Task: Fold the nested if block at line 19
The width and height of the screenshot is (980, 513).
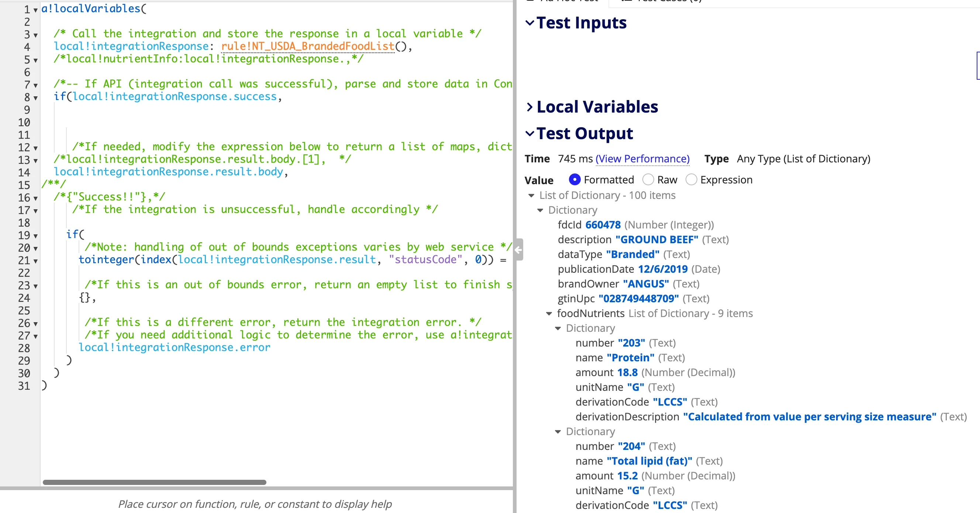Action: point(35,236)
